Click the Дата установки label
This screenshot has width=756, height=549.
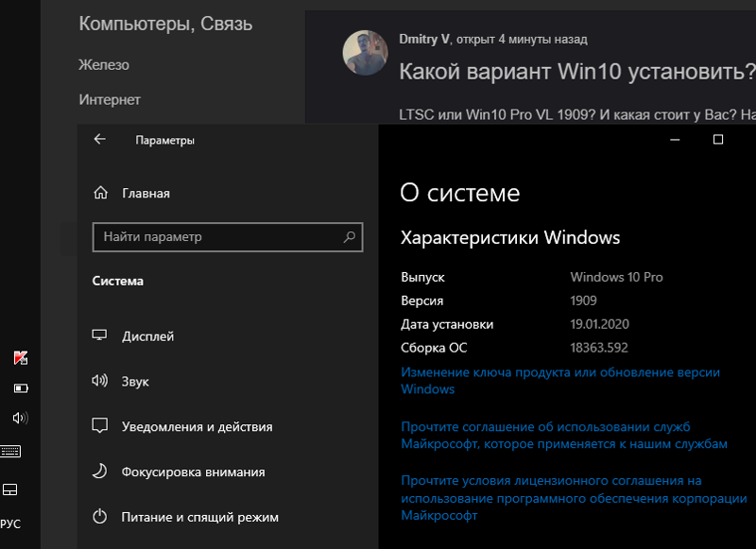447,324
